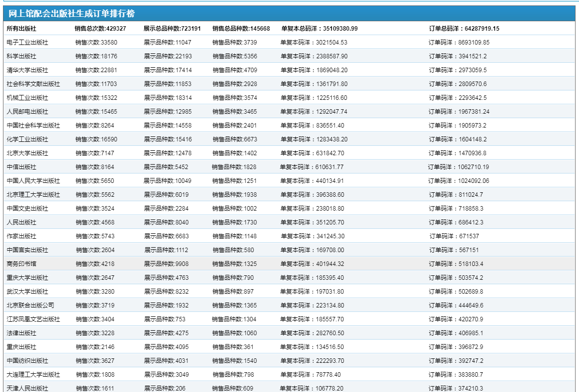The width and height of the screenshot is (579, 392).
Task: Click the 社会科学文献出版社 publisher link
Action: pos(33,84)
